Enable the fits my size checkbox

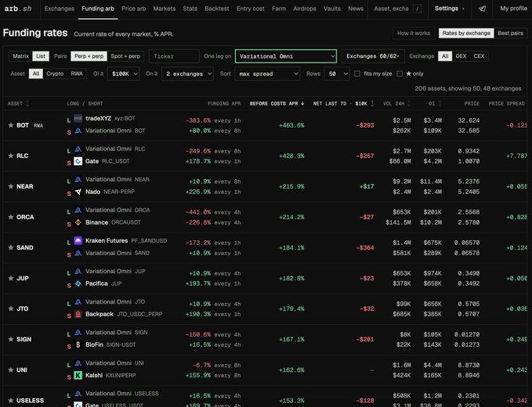[x=357, y=74]
